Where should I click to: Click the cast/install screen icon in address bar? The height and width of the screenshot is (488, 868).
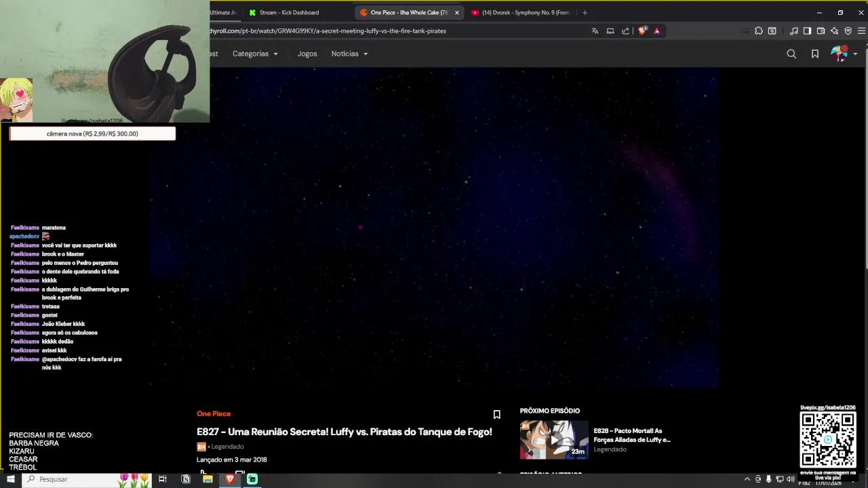pyautogui.click(x=610, y=30)
